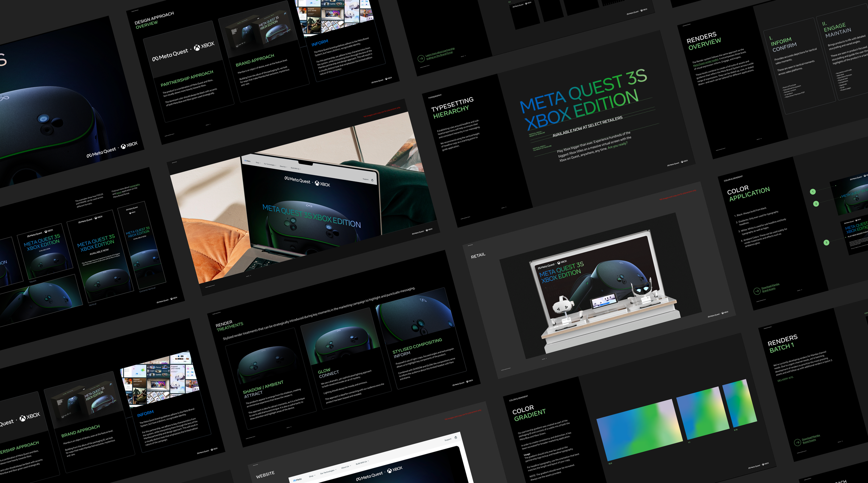Viewport: 868px width, 483px height.
Task: Expand Our Technologies menu in the Website slide
Action: pos(328,472)
